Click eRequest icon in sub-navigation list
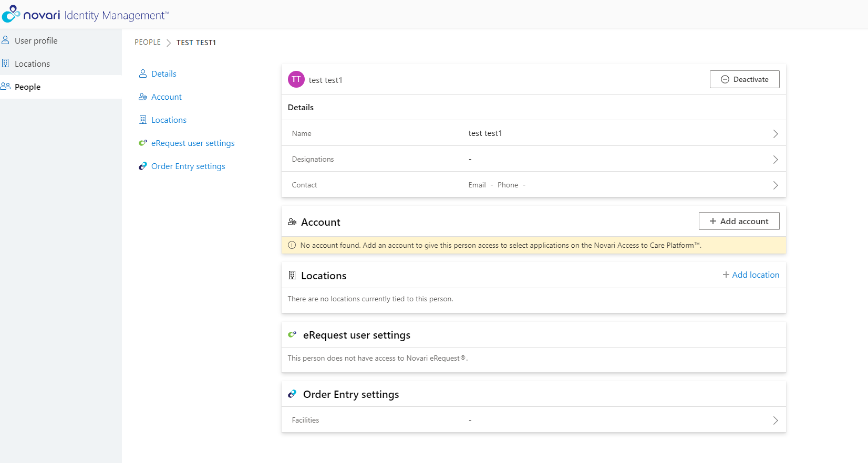This screenshot has height=463, width=868. 143,143
